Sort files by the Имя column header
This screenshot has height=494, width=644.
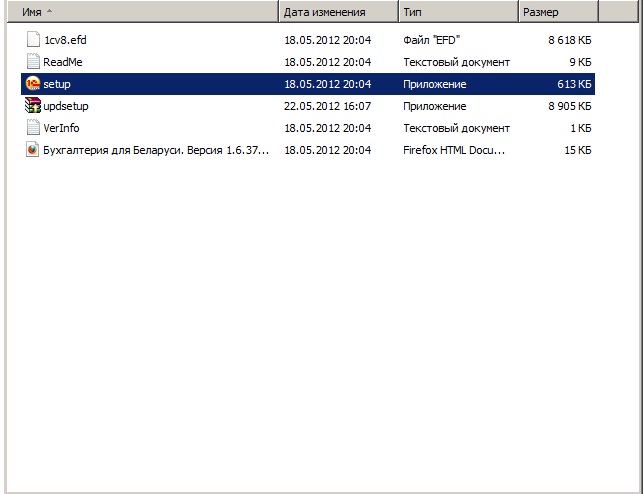pyautogui.click(x=140, y=12)
